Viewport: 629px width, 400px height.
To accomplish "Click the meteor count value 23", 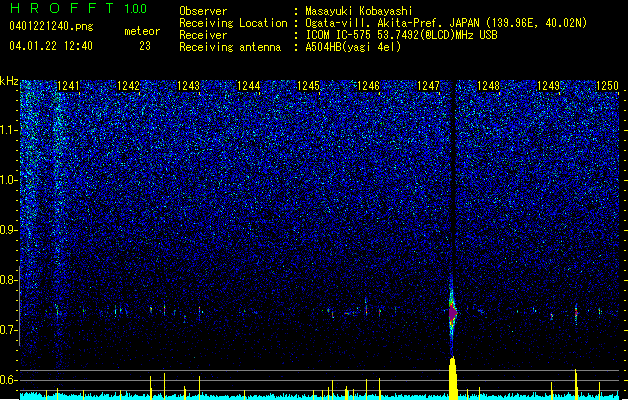I will click(x=145, y=46).
